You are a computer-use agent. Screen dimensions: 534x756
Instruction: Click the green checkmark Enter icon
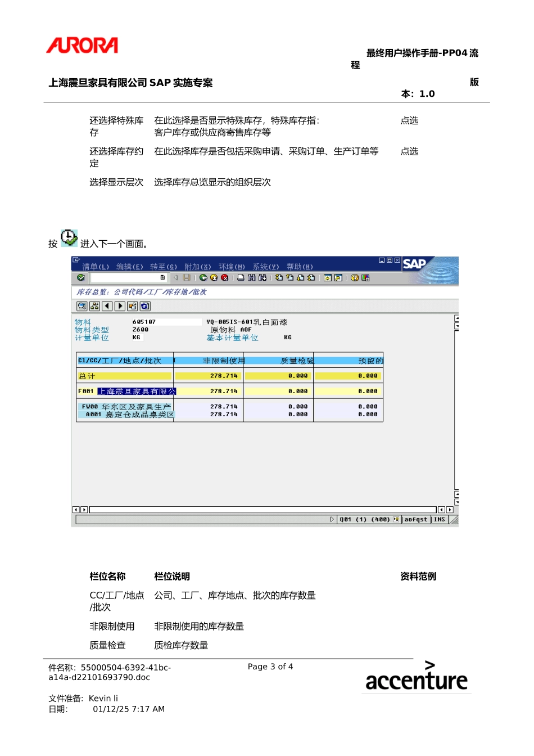click(x=81, y=278)
